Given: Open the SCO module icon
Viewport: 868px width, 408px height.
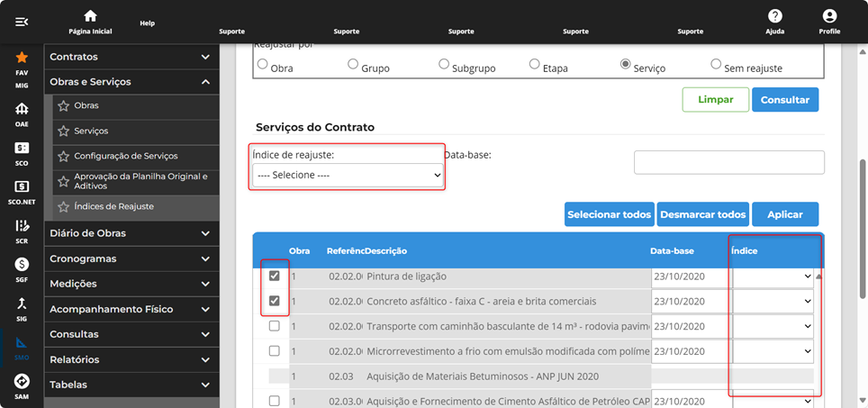Looking at the screenshot, I should (x=22, y=148).
